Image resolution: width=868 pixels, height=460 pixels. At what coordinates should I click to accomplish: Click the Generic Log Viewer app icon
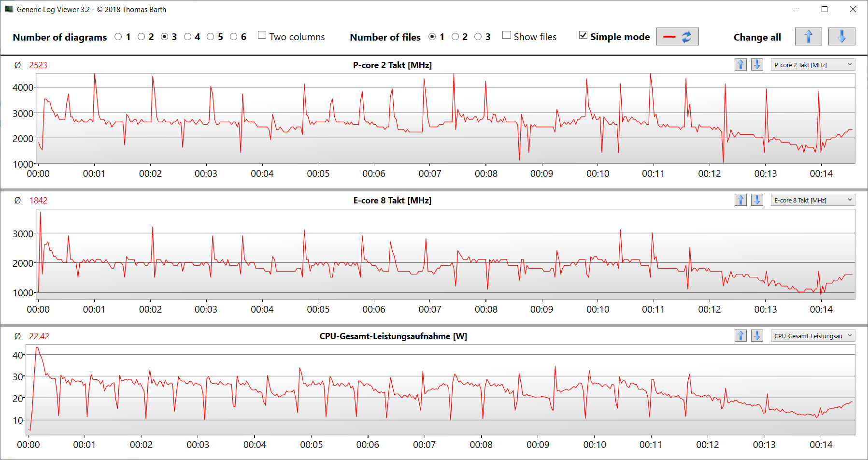click(9, 9)
